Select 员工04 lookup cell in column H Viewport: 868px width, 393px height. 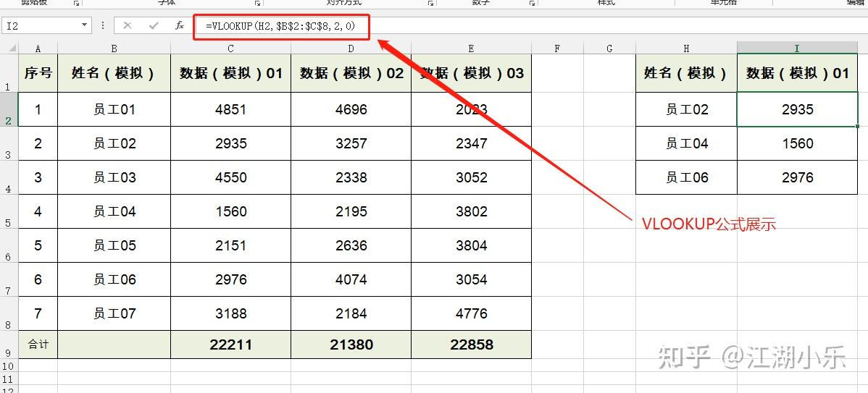[x=686, y=144]
